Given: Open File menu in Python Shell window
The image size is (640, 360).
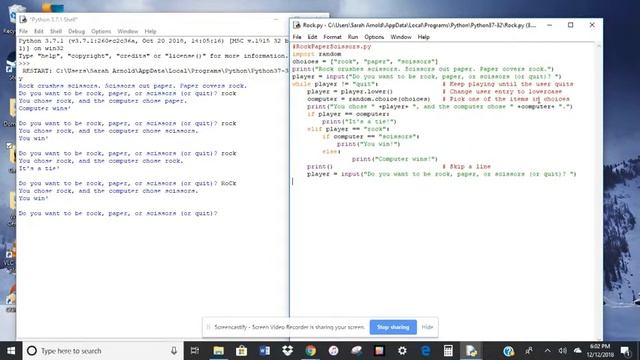Looking at the screenshot, I should coord(23,31).
